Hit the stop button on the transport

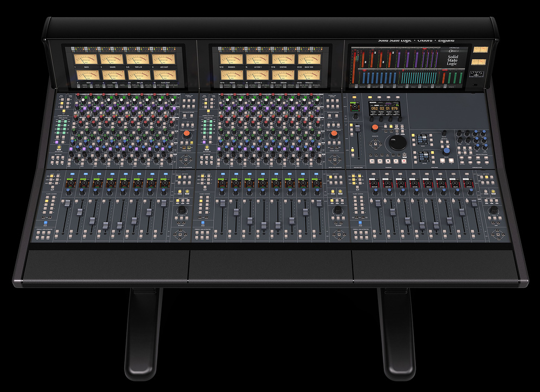[387, 161]
